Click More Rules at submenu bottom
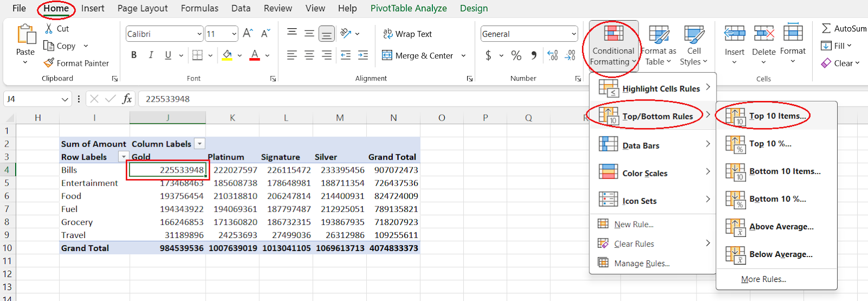The image size is (868, 301). click(x=763, y=279)
